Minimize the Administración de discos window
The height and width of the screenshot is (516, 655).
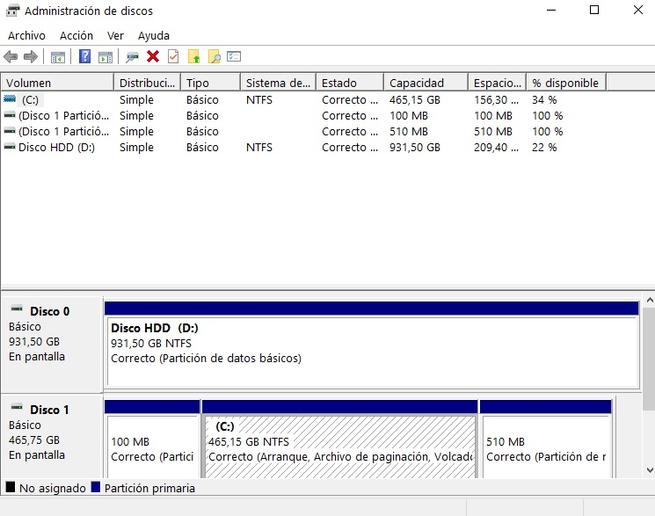[x=551, y=10]
